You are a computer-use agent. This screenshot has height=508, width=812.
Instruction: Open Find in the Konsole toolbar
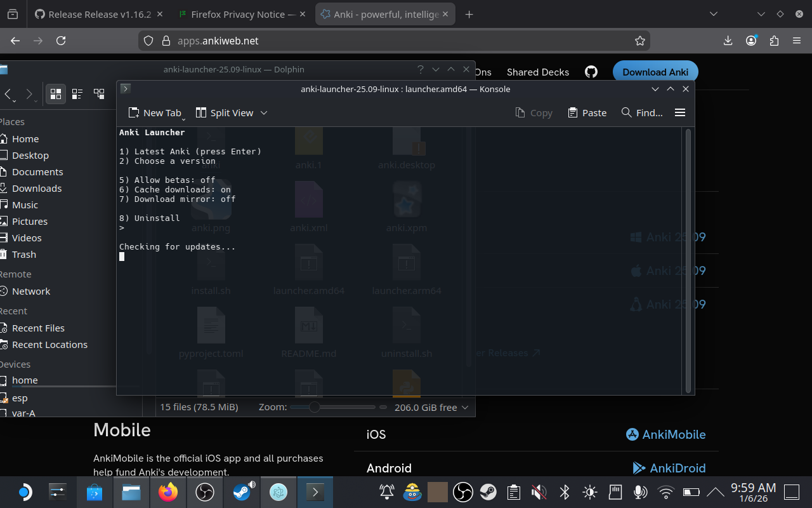click(x=641, y=112)
